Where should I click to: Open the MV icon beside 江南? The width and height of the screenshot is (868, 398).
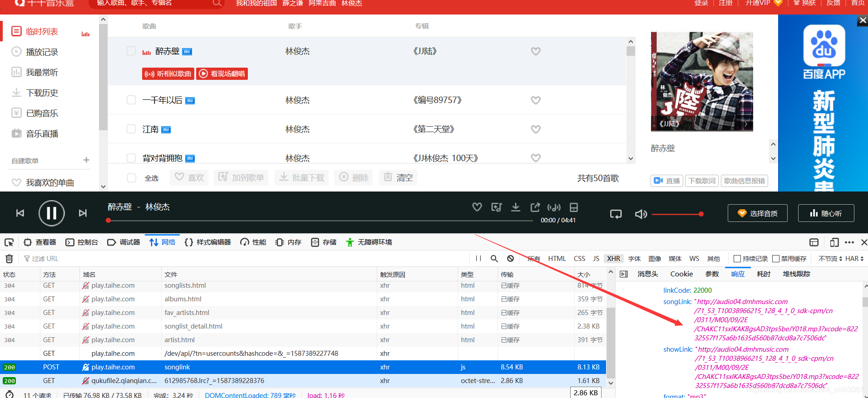166,130
